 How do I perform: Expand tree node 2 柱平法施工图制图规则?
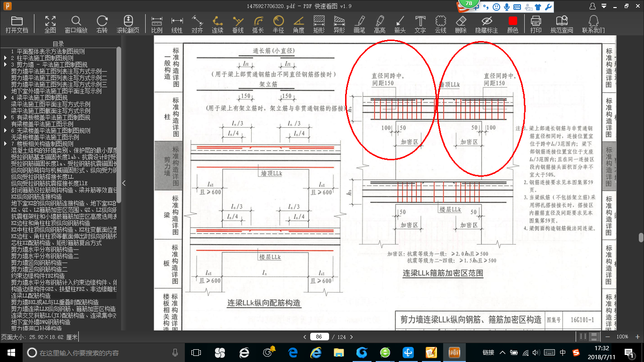pos(5,58)
